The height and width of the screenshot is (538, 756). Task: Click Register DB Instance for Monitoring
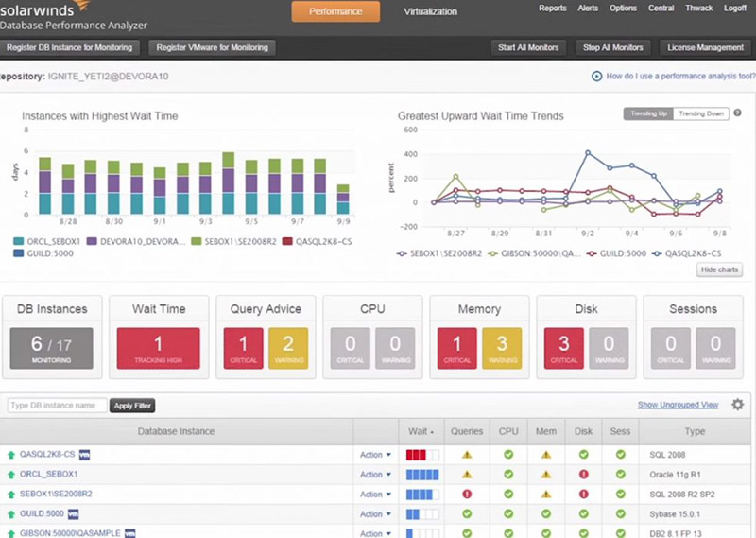69,47
